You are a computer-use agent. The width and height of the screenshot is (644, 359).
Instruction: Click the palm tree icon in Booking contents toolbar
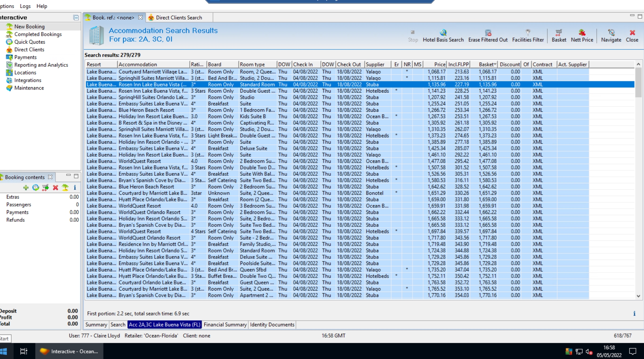(x=65, y=188)
